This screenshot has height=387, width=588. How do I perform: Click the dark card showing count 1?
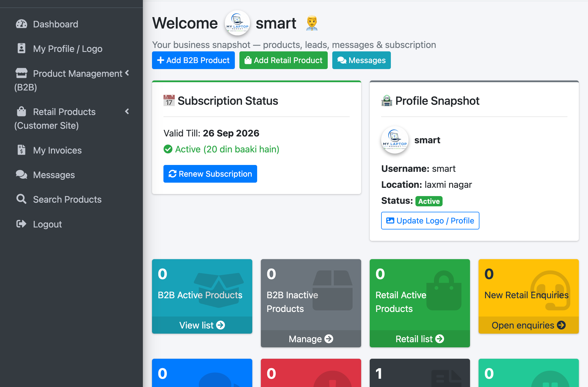point(420,373)
